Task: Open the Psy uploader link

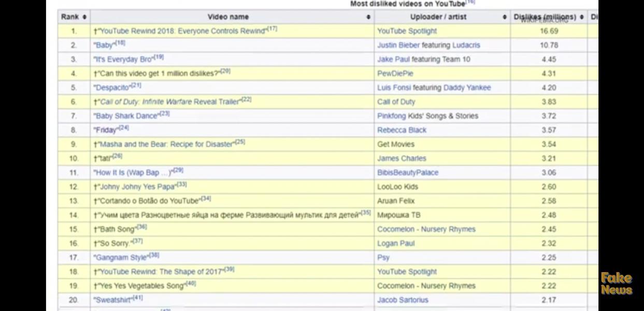Action: coord(383,258)
